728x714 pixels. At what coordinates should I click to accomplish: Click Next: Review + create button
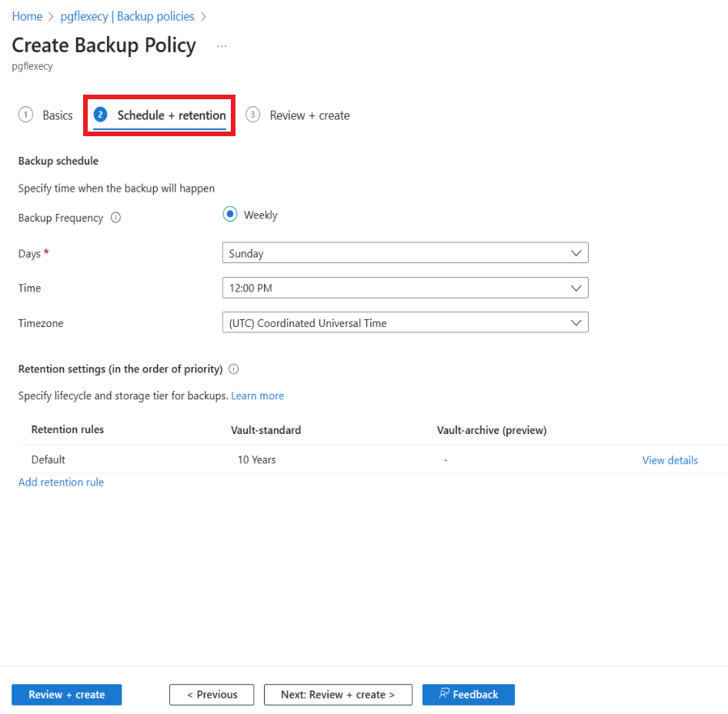point(338,695)
